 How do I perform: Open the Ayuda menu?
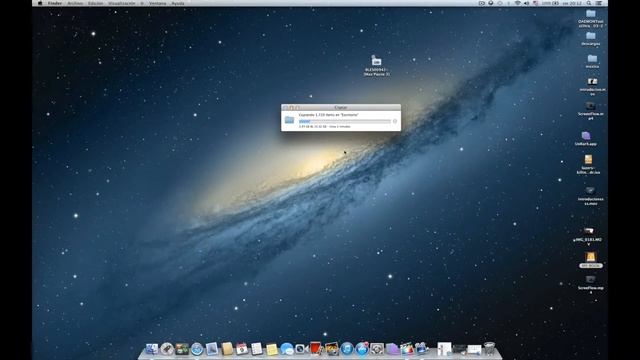coord(178,3)
